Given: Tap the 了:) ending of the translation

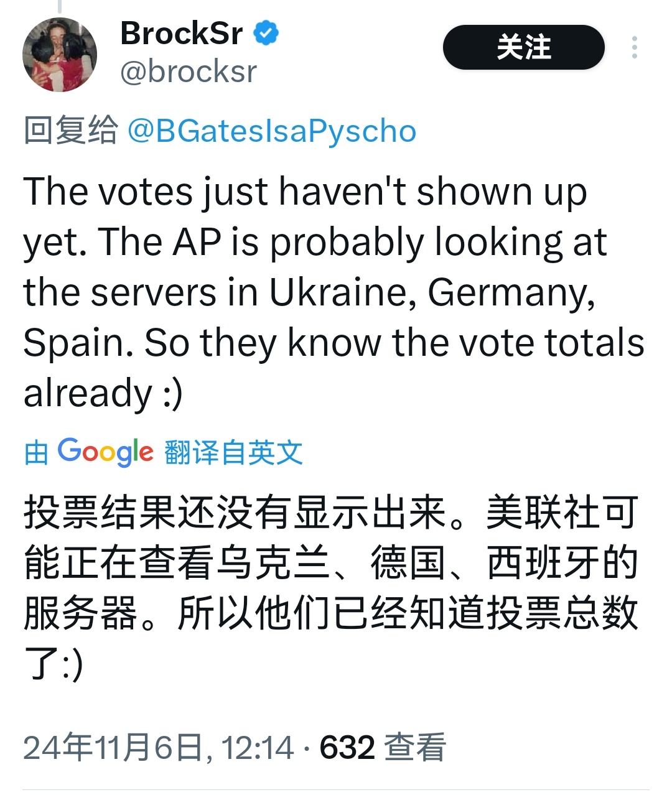Looking at the screenshot, I should pyautogui.click(x=54, y=663).
